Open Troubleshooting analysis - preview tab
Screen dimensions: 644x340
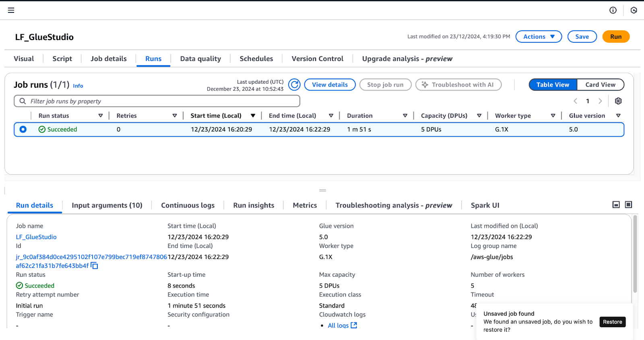point(394,205)
